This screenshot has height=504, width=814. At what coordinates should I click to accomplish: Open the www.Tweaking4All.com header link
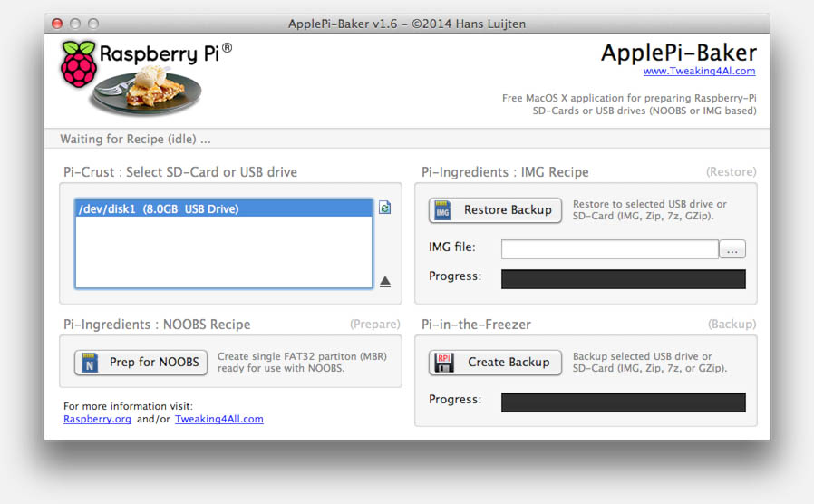(x=699, y=71)
